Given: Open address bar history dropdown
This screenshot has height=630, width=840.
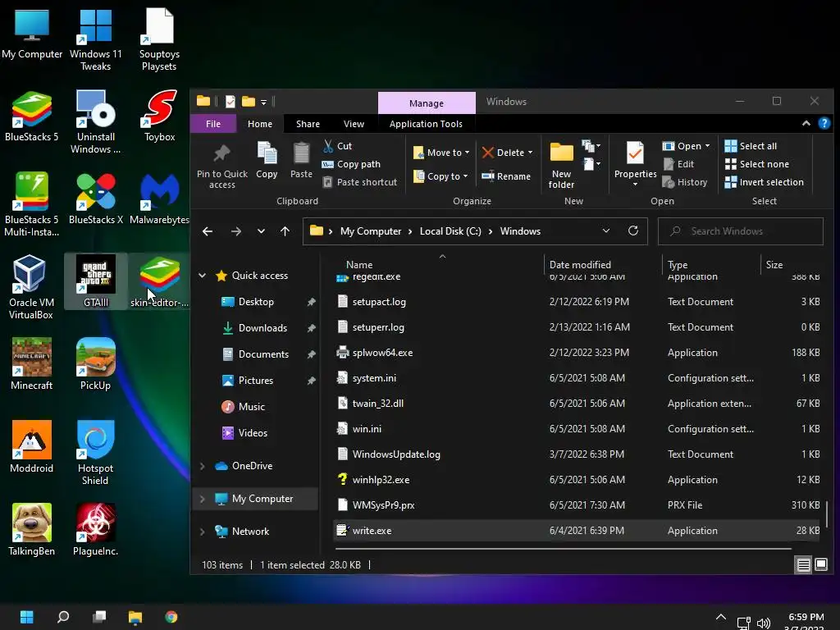Looking at the screenshot, I should [x=606, y=231].
